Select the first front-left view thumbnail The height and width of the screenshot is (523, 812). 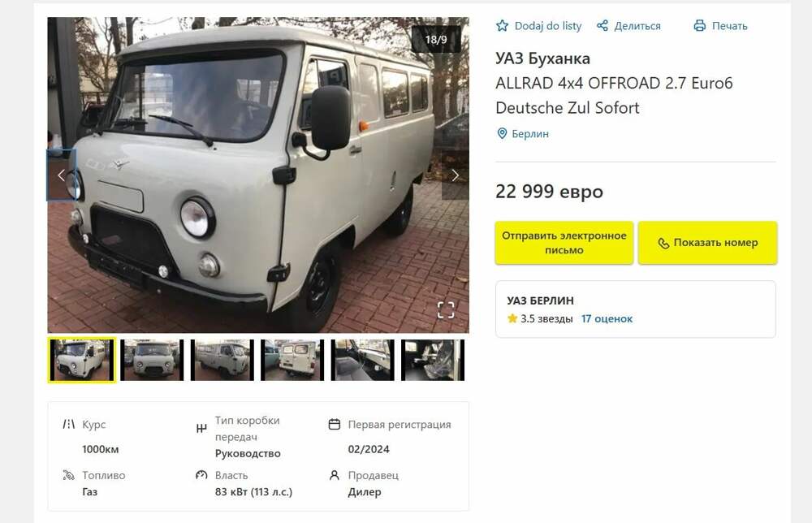pos(82,360)
